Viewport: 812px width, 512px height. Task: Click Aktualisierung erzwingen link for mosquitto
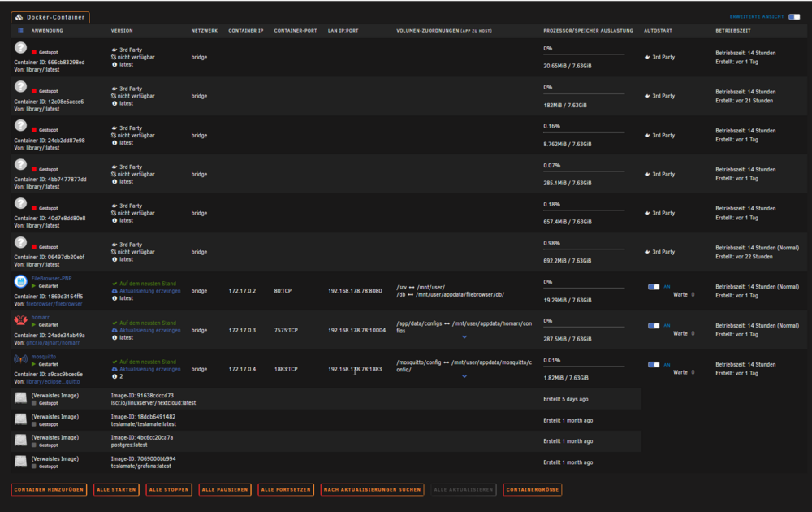[149, 369]
